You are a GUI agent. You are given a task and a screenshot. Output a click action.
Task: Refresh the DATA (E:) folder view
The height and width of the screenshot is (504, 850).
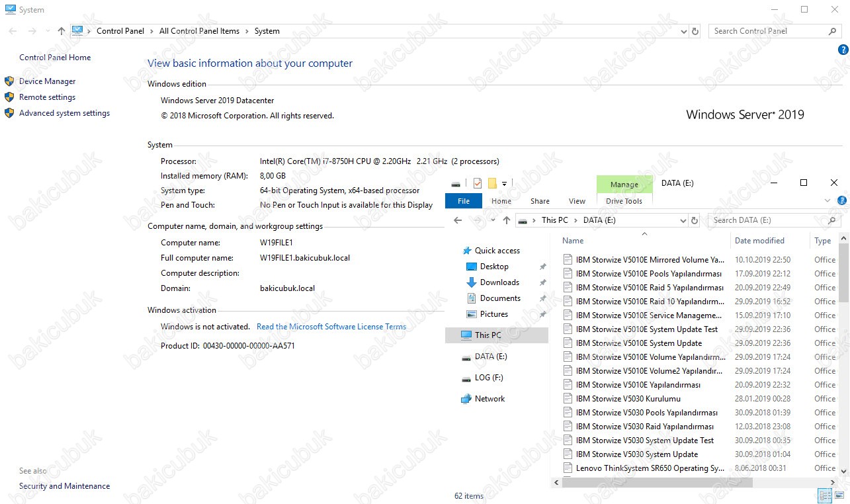[695, 220]
